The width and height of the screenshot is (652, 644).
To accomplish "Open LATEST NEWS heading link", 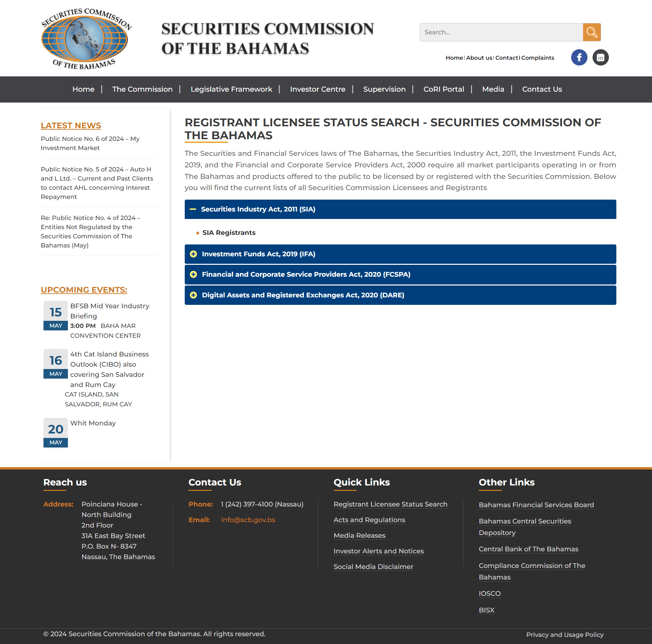I will tap(71, 126).
